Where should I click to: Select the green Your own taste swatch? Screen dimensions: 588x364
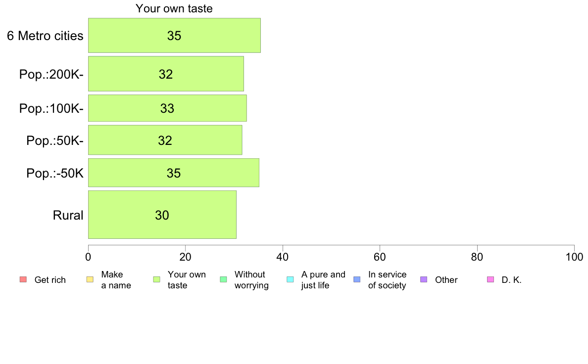click(x=157, y=279)
